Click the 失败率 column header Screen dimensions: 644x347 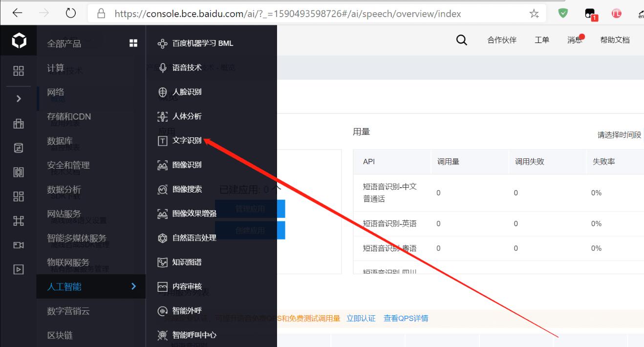[604, 162]
